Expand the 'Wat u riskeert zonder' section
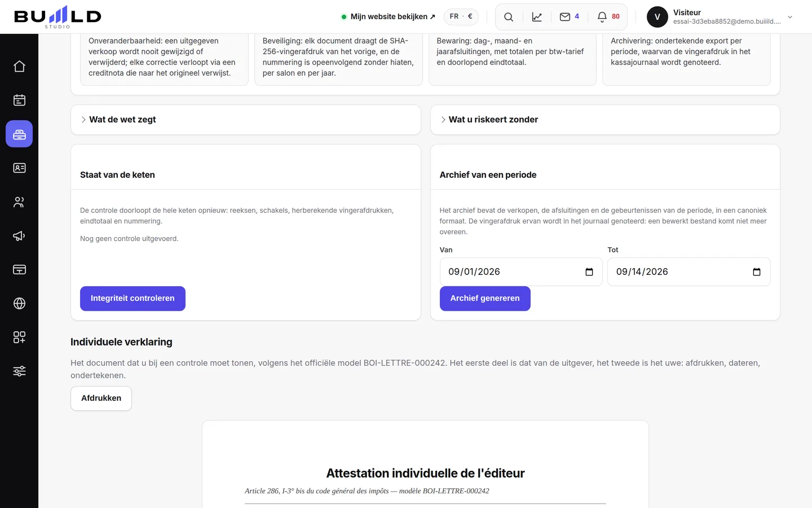 (x=605, y=120)
